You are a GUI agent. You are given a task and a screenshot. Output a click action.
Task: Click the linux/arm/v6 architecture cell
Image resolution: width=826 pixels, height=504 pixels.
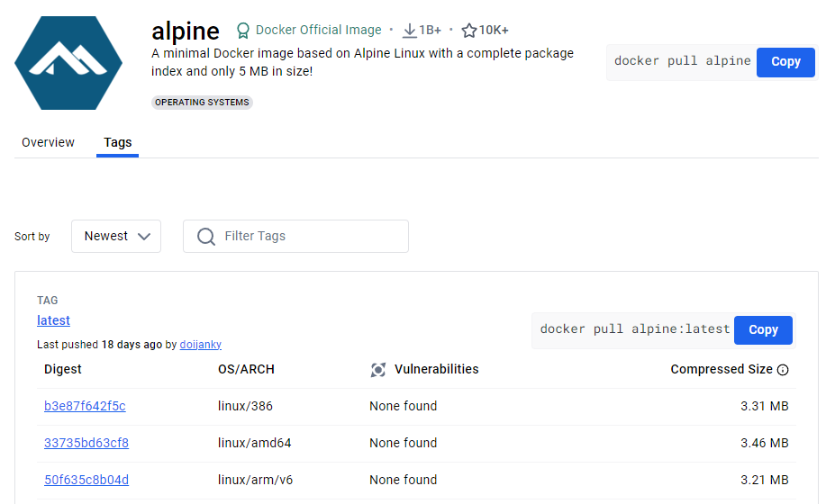[x=255, y=480]
